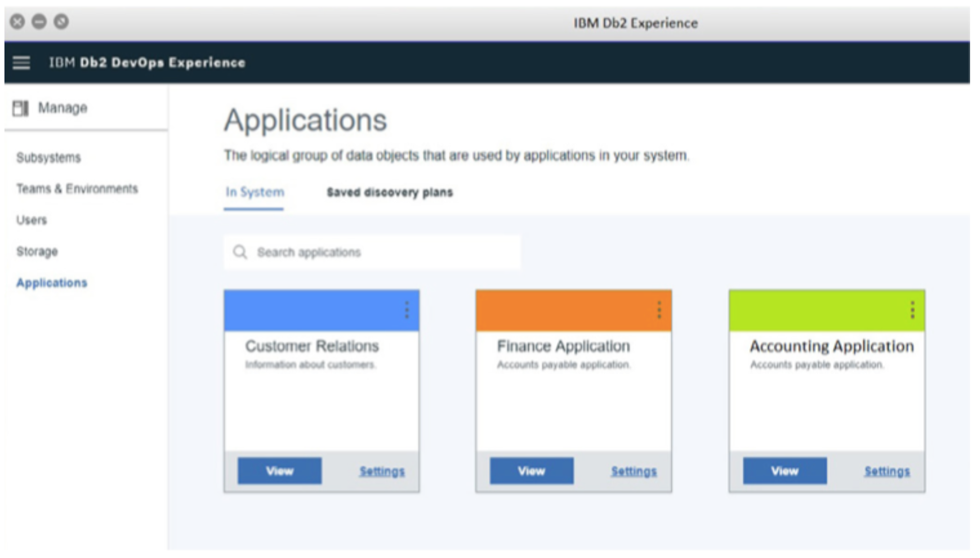
Task: Open Customer Relations Settings link
Action: tap(382, 471)
